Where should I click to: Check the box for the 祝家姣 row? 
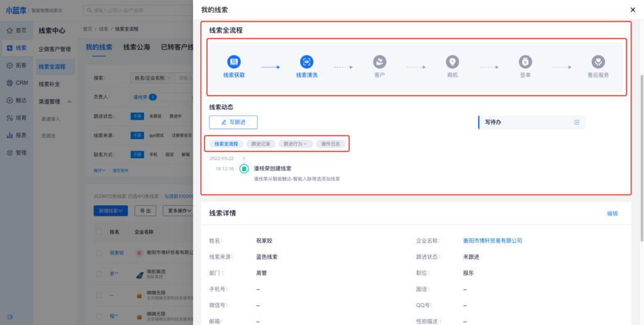[x=98, y=253]
